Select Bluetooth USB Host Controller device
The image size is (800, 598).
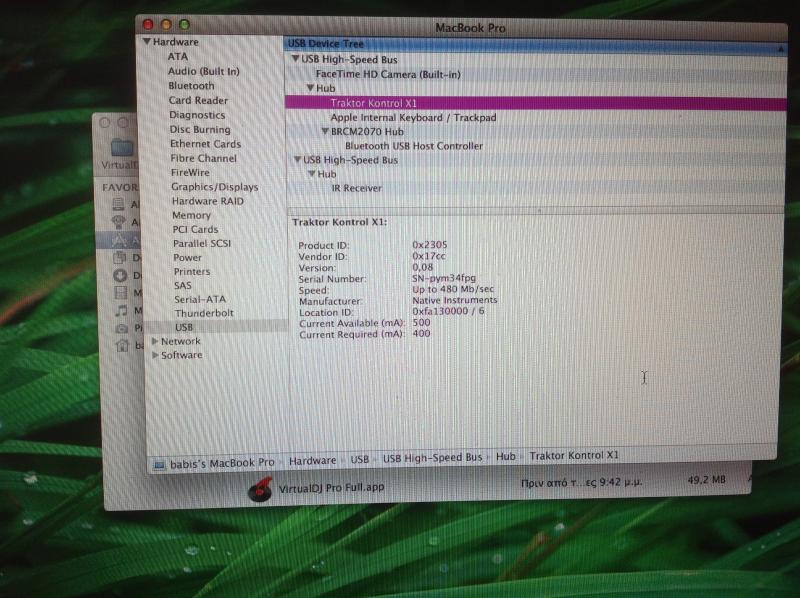(414, 146)
